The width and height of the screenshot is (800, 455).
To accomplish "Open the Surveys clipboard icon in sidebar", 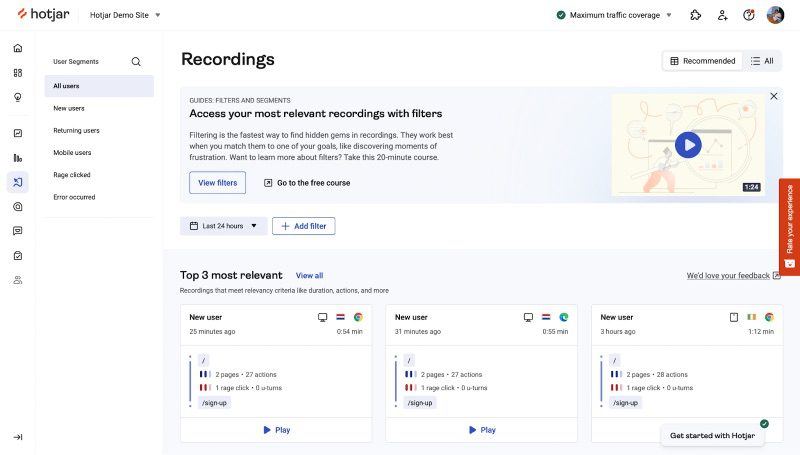I will 18,256.
